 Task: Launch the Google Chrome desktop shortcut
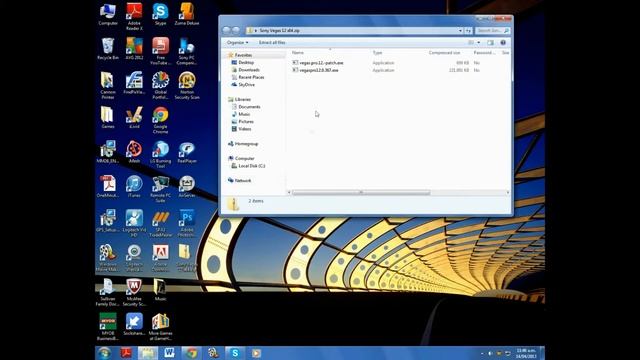(160, 120)
